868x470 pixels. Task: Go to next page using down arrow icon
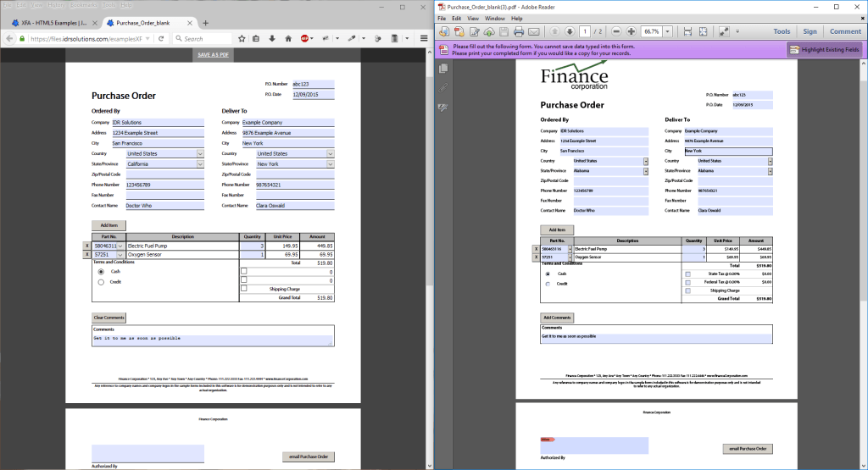pyautogui.click(x=570, y=31)
